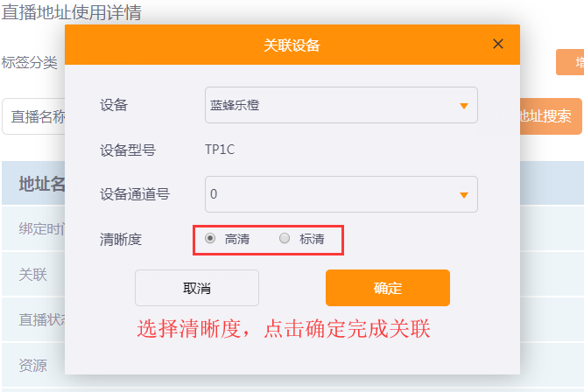Click the 取消 button
Image resolution: width=584 pixels, height=392 pixels.
[x=197, y=288]
